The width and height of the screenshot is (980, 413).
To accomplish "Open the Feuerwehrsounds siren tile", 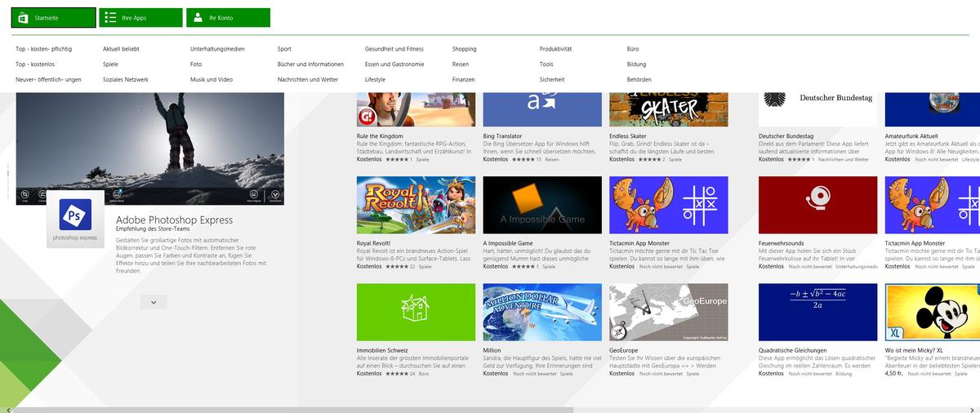I will click(x=818, y=205).
